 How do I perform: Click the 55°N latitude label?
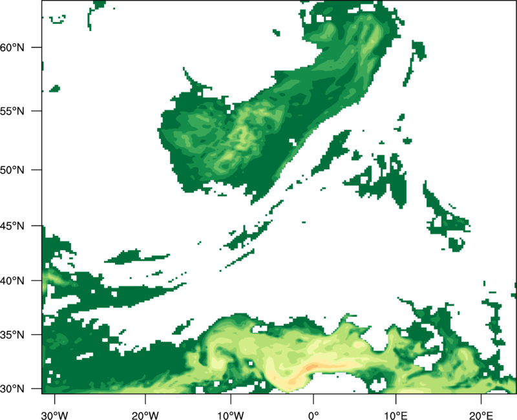tap(12, 111)
